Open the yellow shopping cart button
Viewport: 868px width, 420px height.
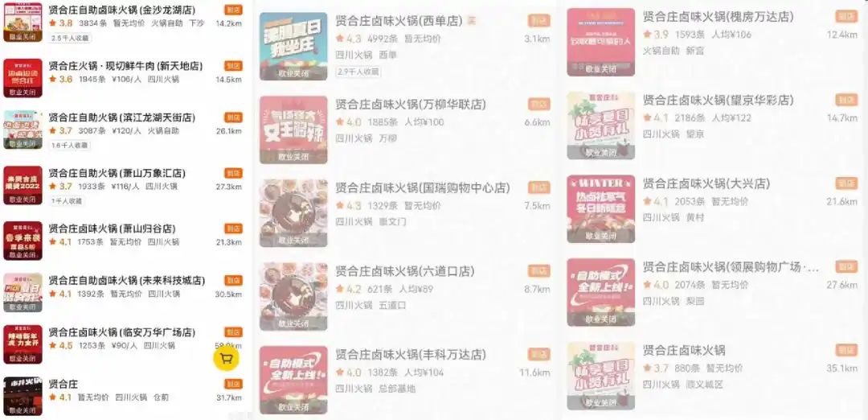(227, 358)
